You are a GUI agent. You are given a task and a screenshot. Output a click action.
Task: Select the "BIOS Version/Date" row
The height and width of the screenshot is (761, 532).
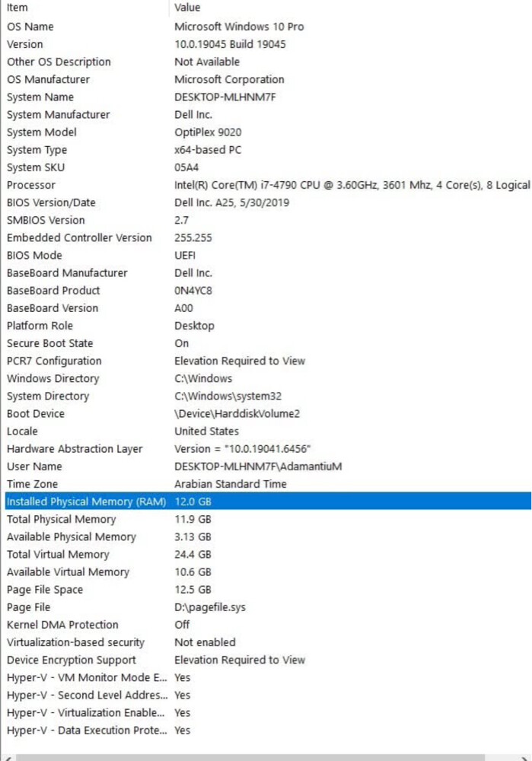268,202
